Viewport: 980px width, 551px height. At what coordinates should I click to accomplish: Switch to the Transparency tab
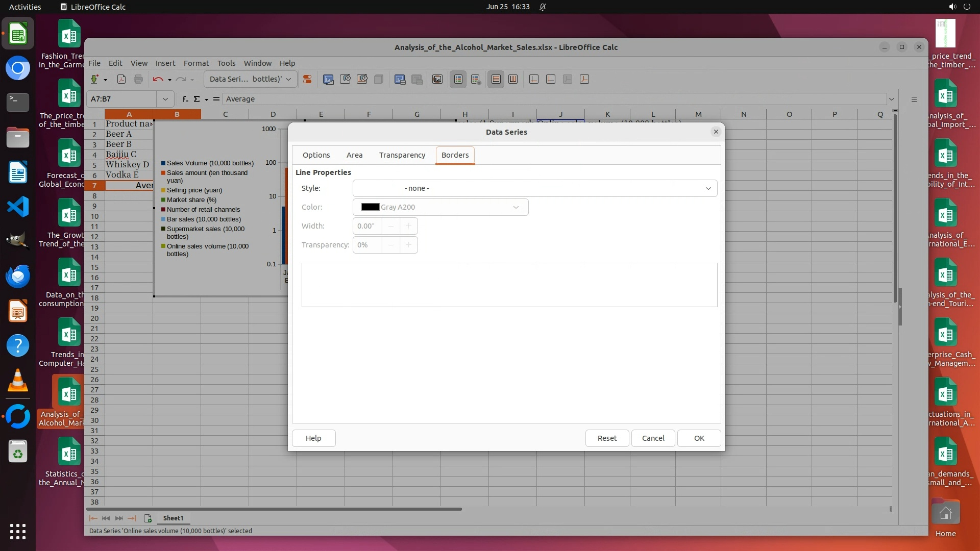(x=402, y=155)
